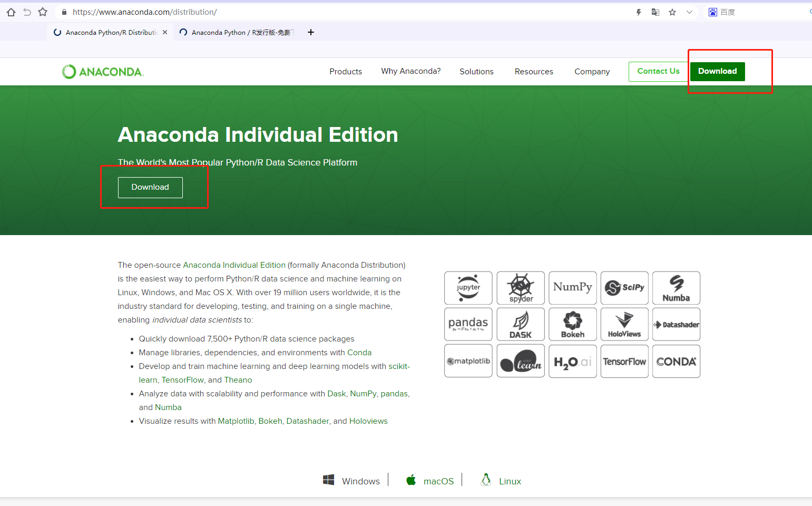Follow the TensorFlow text link
Screen dimensions: 812x506
[x=183, y=380]
